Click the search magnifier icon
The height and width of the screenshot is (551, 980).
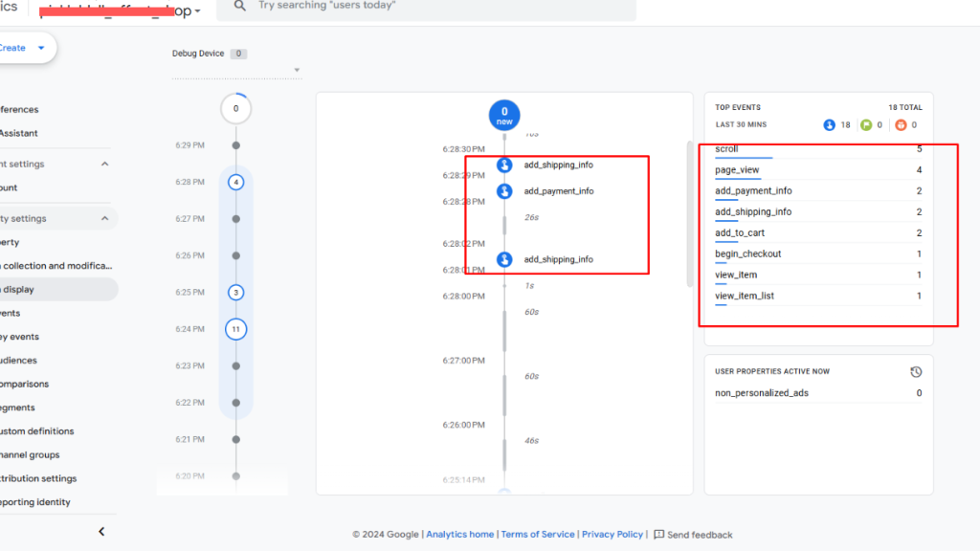(x=240, y=6)
